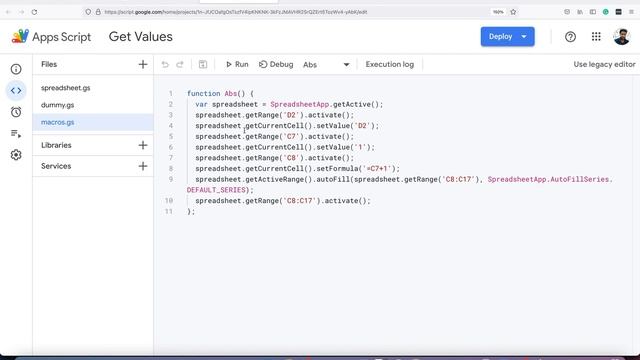The width and height of the screenshot is (640, 360).
Task: Add a service with plus icon
Action: coord(143,166)
